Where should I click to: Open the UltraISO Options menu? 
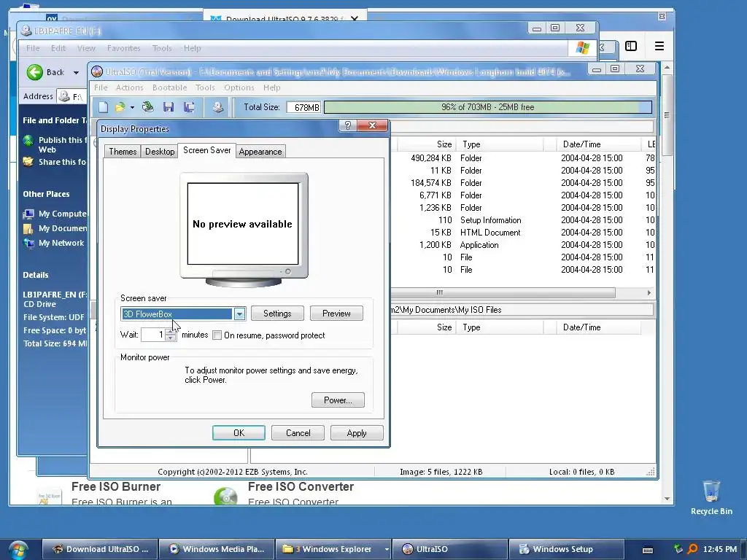click(239, 87)
